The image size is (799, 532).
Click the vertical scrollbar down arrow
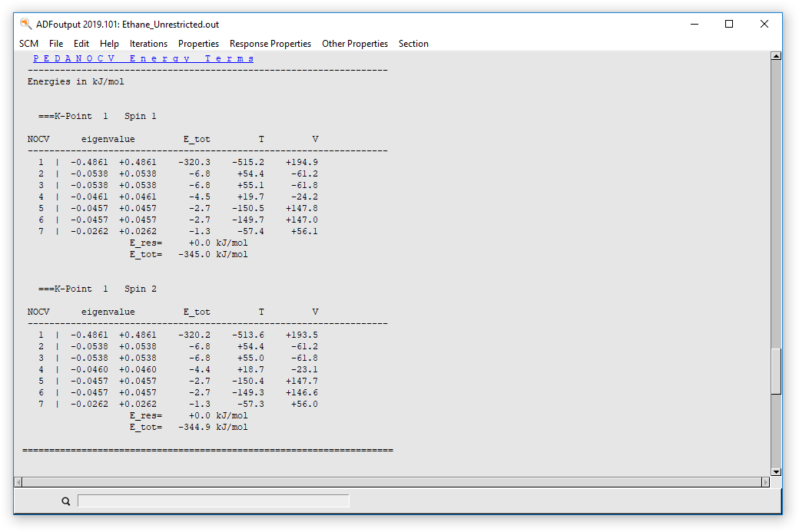click(x=776, y=472)
